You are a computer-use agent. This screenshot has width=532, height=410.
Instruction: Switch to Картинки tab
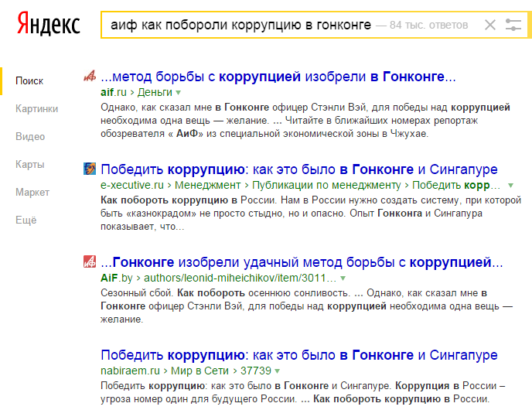pos(36,108)
